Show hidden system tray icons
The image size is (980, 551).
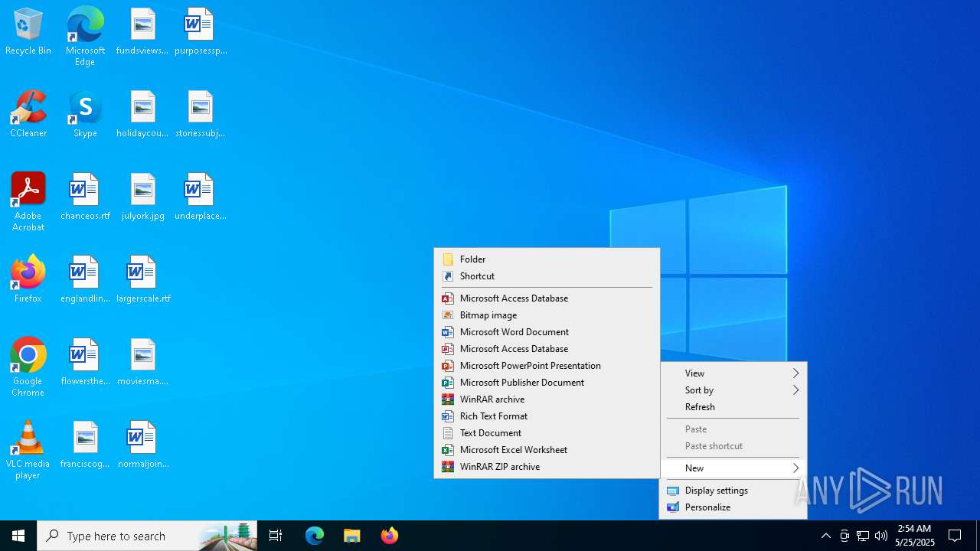[x=825, y=536]
